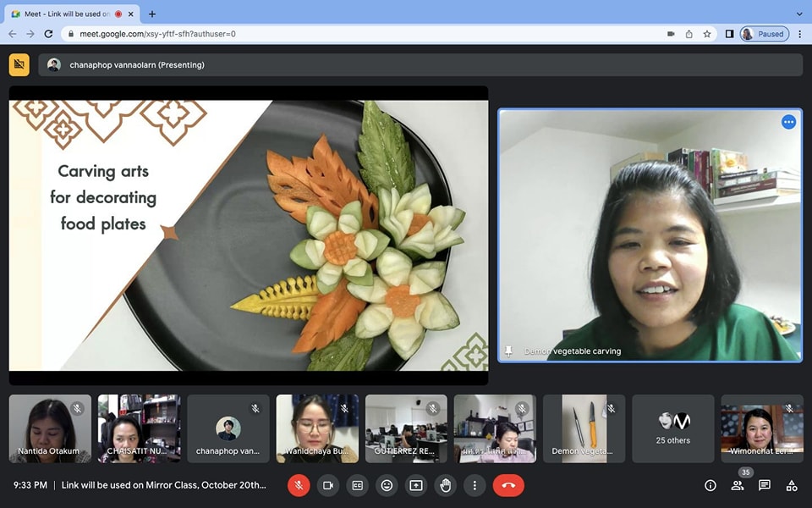The height and width of the screenshot is (508, 812).
Task: Click the yellow presentation icon at top left
Action: [19, 64]
